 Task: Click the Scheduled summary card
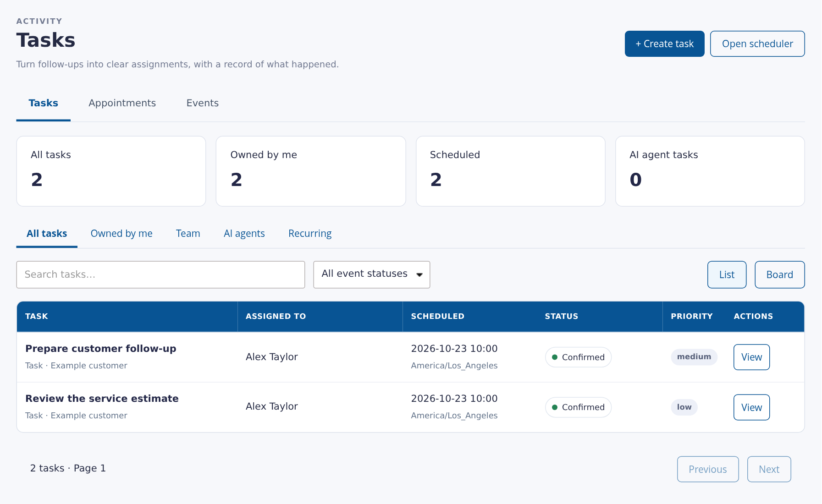pos(510,171)
